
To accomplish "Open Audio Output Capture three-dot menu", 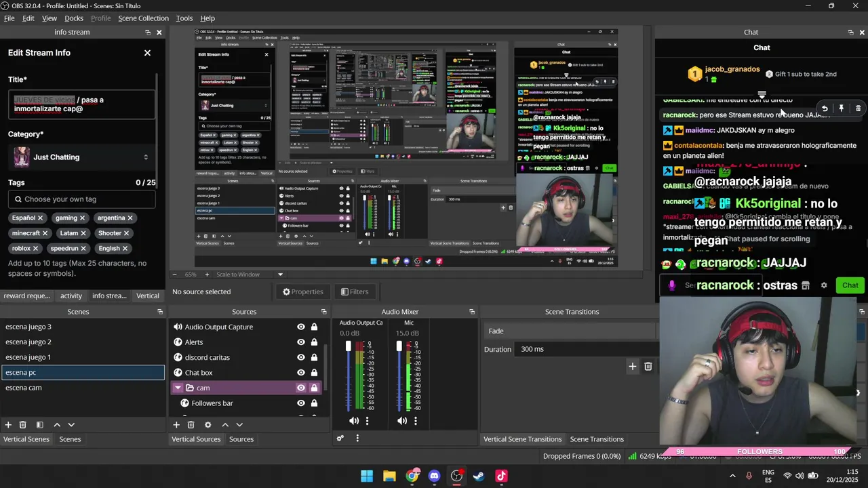I will tap(367, 421).
